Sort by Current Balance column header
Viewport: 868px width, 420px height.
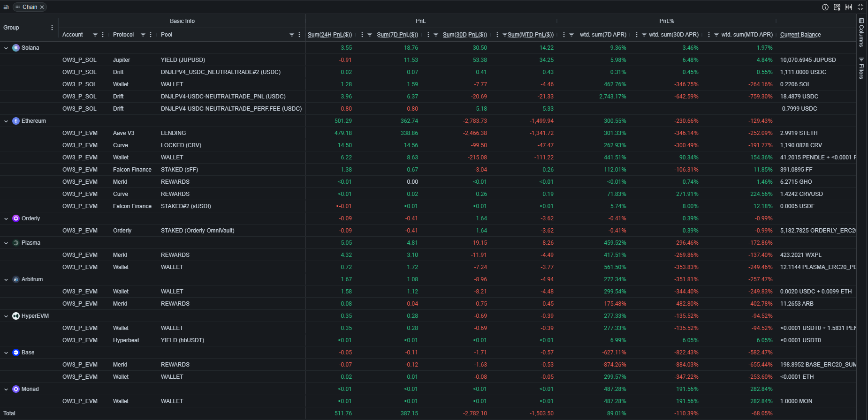(800, 35)
